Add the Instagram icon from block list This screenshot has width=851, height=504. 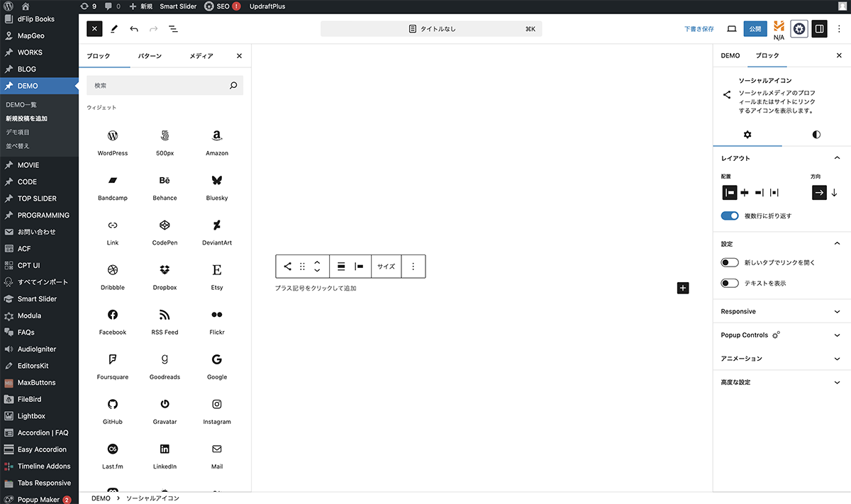pyautogui.click(x=217, y=410)
